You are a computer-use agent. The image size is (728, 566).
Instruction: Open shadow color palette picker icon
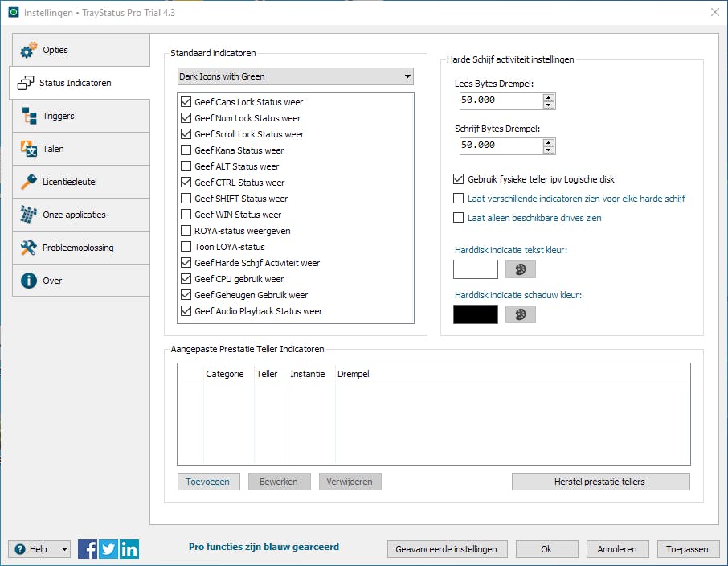tap(520, 314)
